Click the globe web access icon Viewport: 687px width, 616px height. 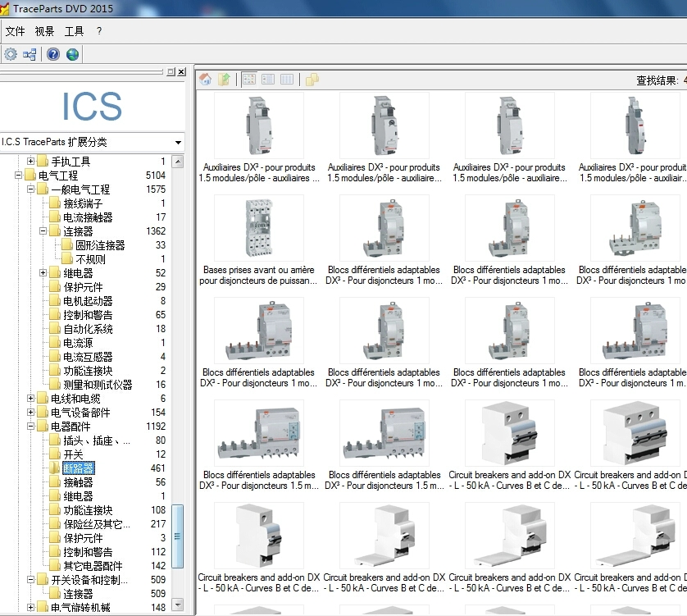[x=71, y=53]
